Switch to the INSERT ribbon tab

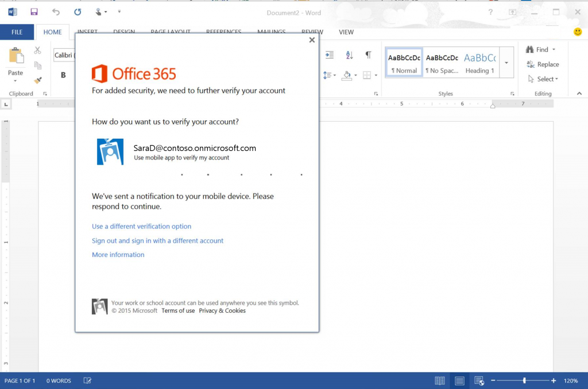[x=87, y=32]
